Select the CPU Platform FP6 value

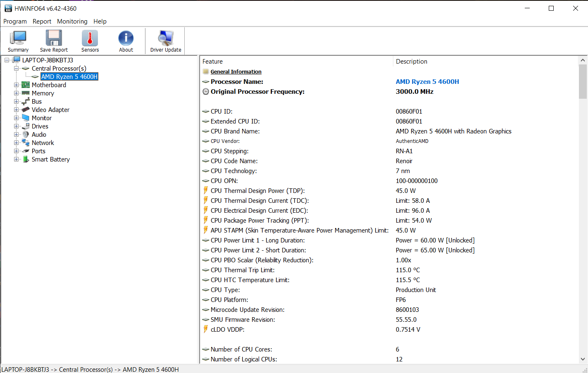click(401, 299)
